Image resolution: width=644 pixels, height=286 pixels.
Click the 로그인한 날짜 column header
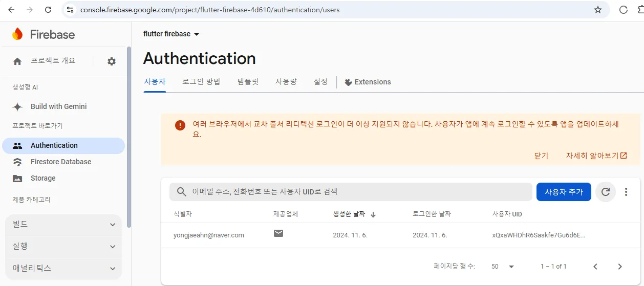432,214
